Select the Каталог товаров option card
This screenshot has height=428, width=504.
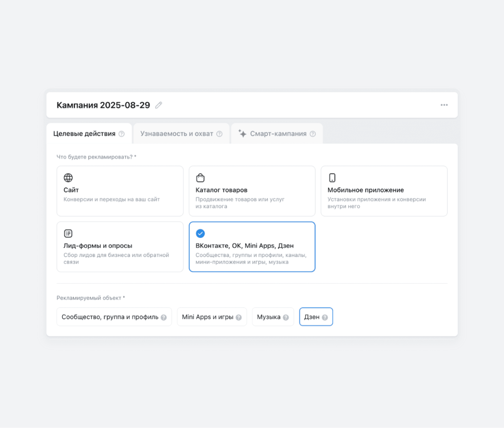252,191
